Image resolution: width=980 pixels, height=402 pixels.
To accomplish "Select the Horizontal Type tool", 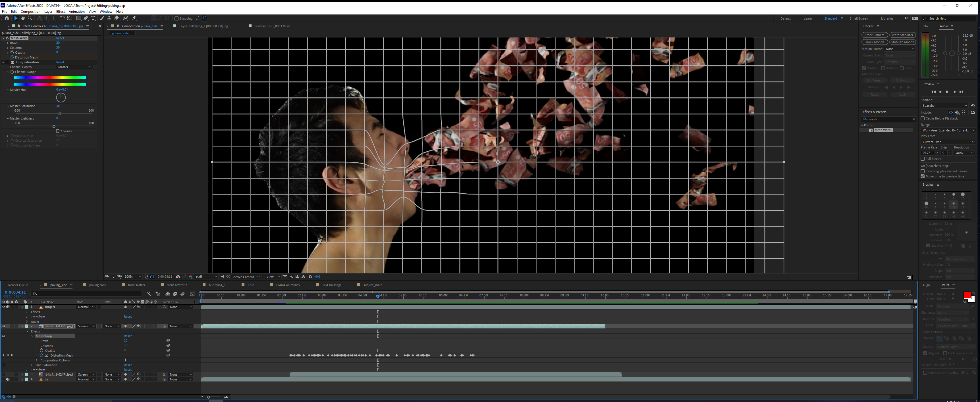I will point(93,18).
